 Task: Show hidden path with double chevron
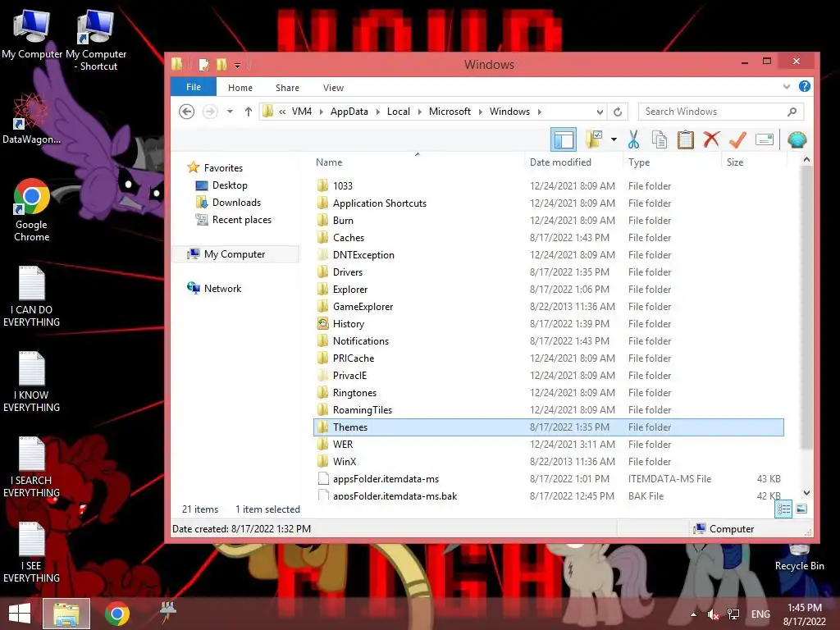pos(282,112)
